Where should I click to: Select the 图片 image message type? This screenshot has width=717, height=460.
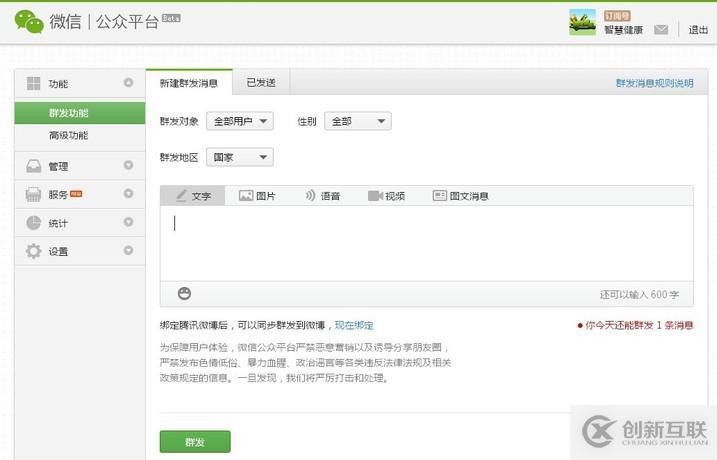pyautogui.click(x=257, y=196)
